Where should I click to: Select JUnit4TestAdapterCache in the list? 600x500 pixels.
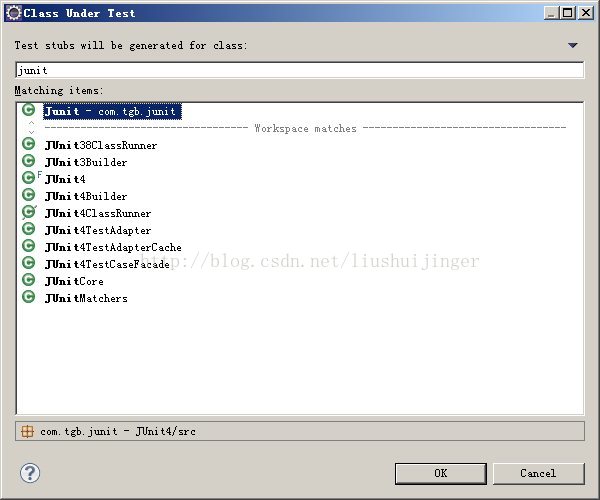point(113,247)
